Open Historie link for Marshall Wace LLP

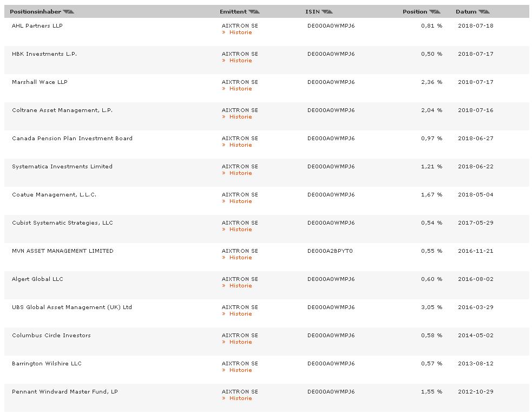(240, 89)
